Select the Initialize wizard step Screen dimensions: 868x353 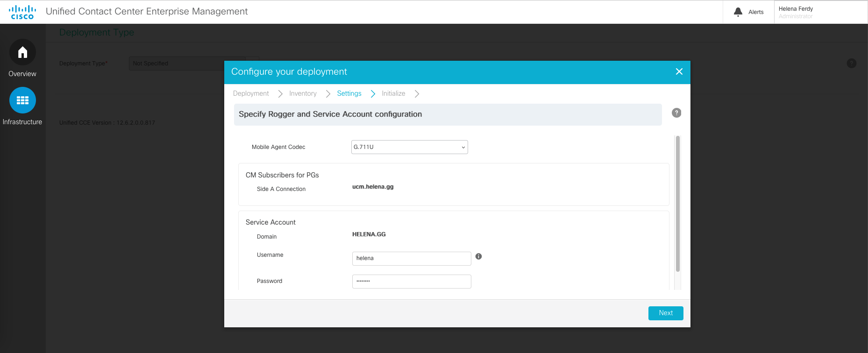coord(393,93)
